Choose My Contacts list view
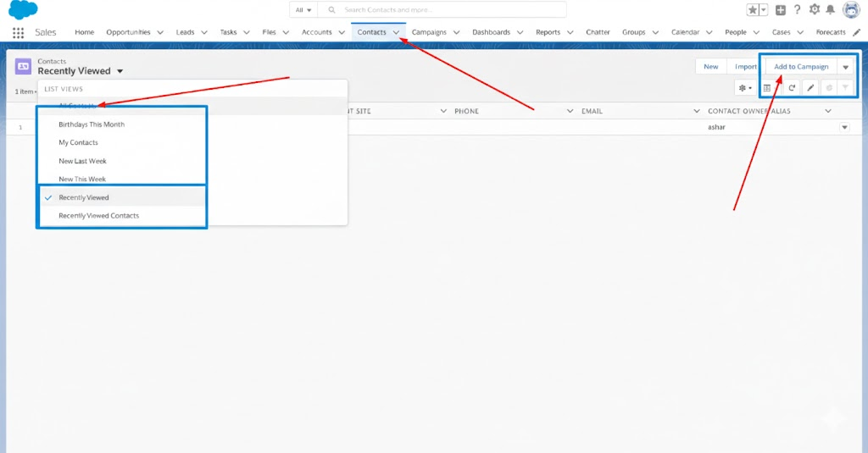The width and height of the screenshot is (868, 453). pos(78,142)
